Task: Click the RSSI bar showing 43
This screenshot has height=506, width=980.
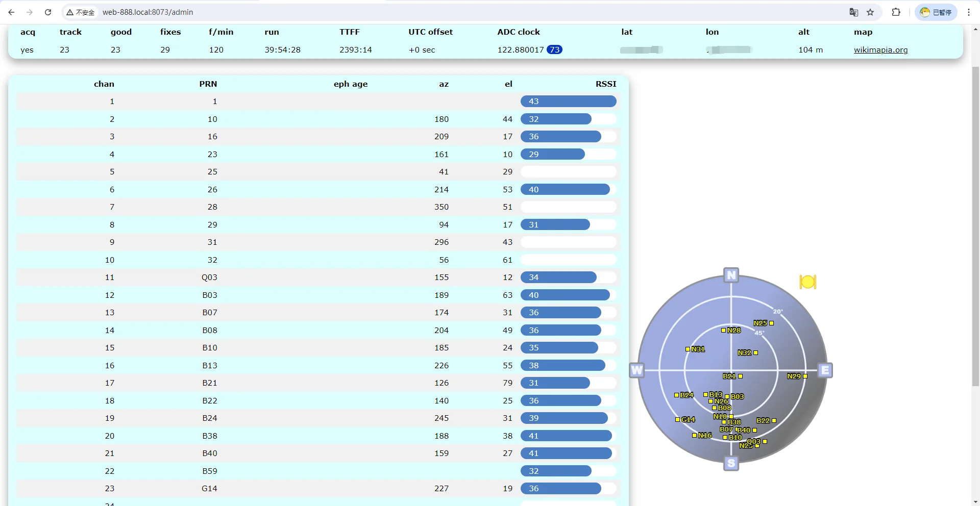Action: [568, 102]
